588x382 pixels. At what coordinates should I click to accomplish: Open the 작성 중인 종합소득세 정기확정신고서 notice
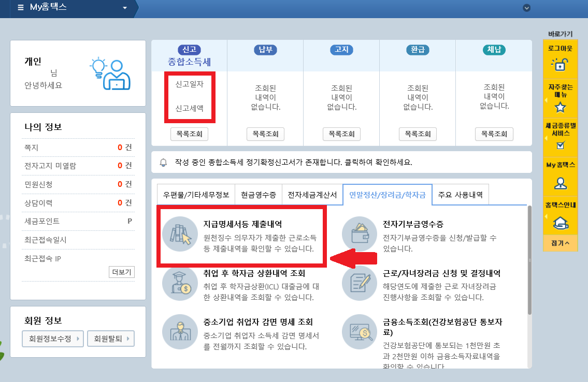click(x=293, y=163)
